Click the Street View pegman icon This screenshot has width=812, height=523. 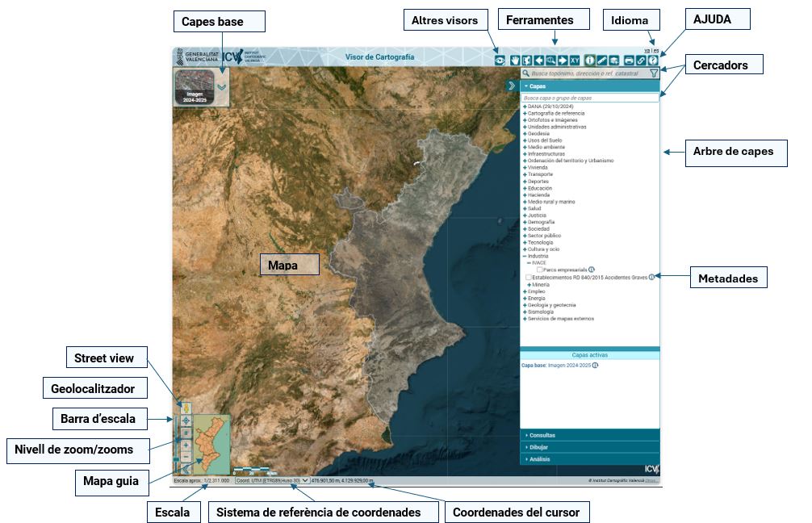186,408
